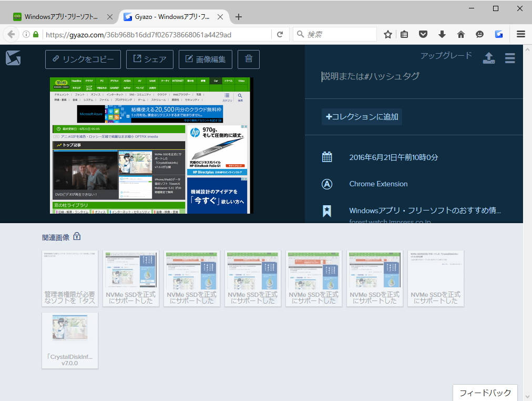Click the Chrome Extension source icon
Viewport: 532px width, 401px height.
click(327, 184)
